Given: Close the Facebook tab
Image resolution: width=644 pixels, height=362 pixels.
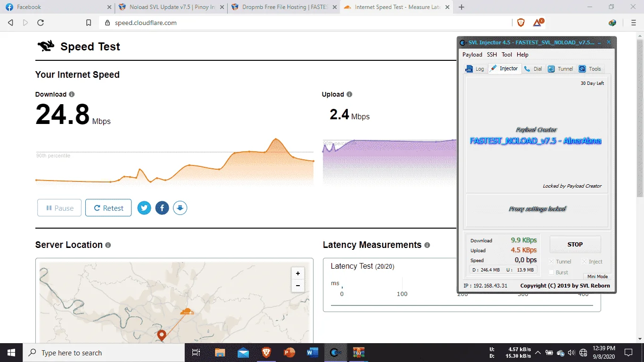Looking at the screenshot, I should click(x=109, y=7).
